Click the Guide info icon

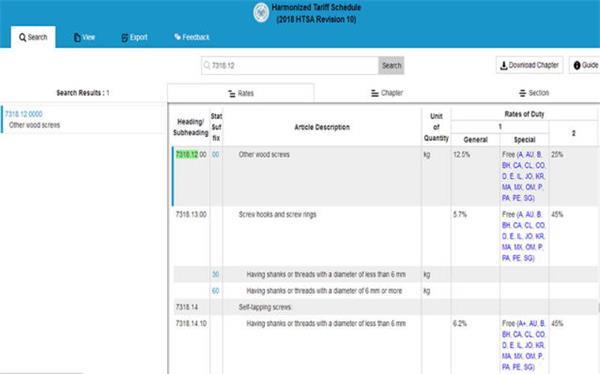click(577, 65)
